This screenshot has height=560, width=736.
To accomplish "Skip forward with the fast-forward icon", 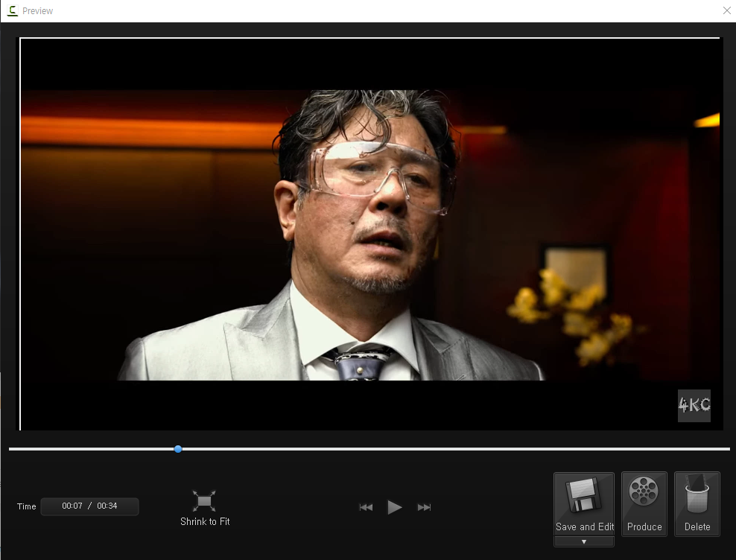I will (424, 507).
